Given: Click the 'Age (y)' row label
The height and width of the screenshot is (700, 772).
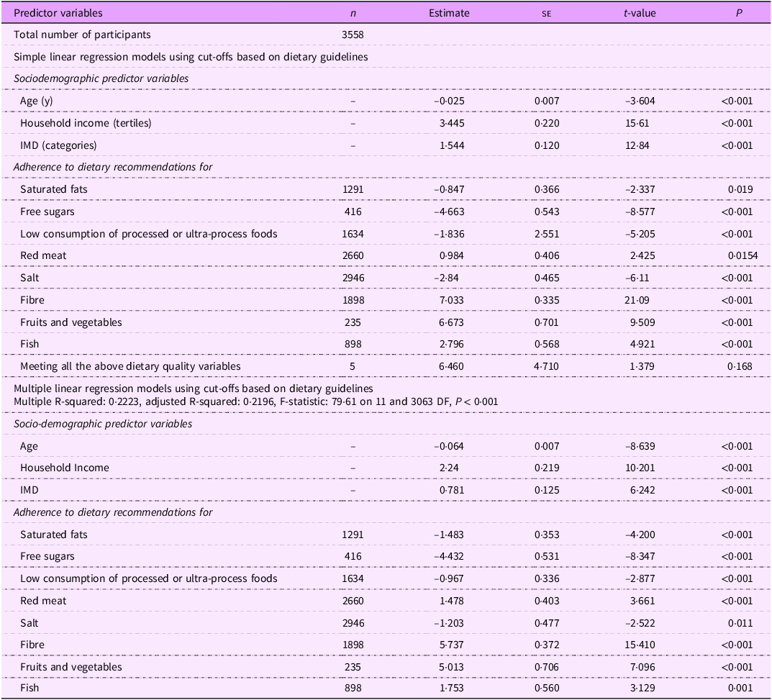Looking at the screenshot, I should tap(37, 101).
